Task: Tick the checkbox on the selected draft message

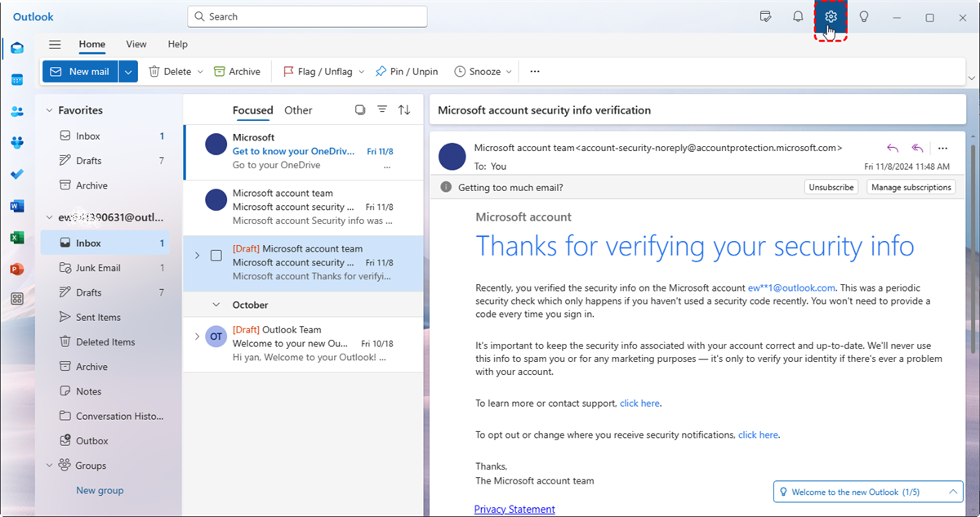Action: (x=216, y=256)
